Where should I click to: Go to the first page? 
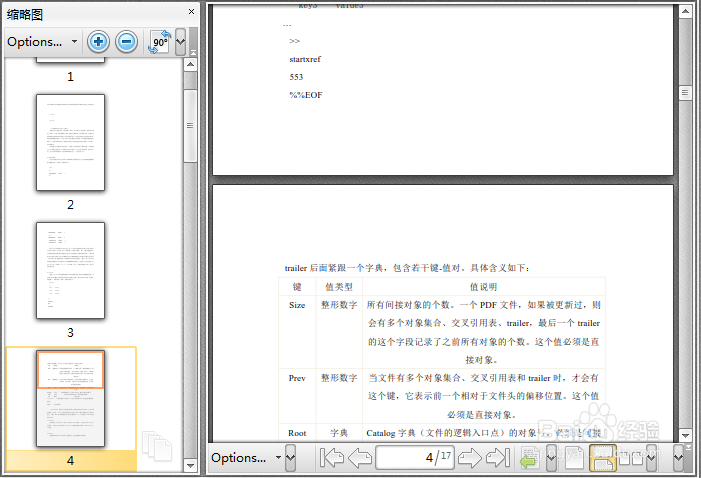click(332, 457)
